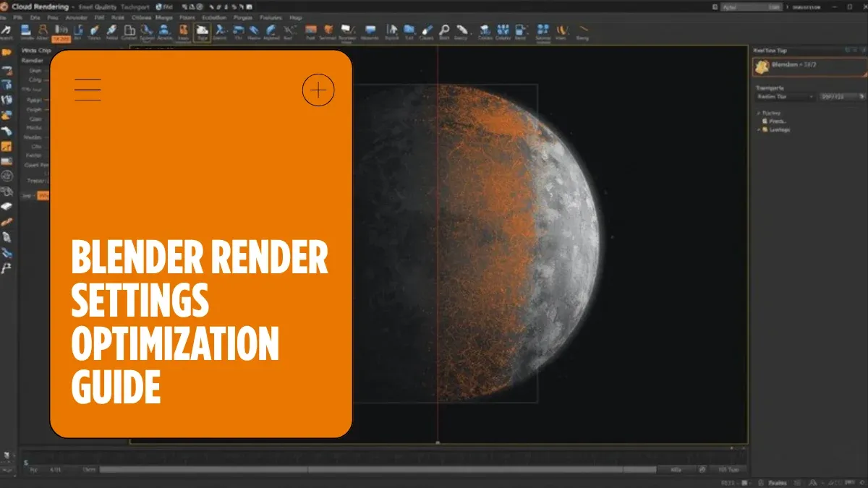Screen dimensions: 868x488
Task: Click the highlighted Type tool in the toolbar
Action: point(201,33)
